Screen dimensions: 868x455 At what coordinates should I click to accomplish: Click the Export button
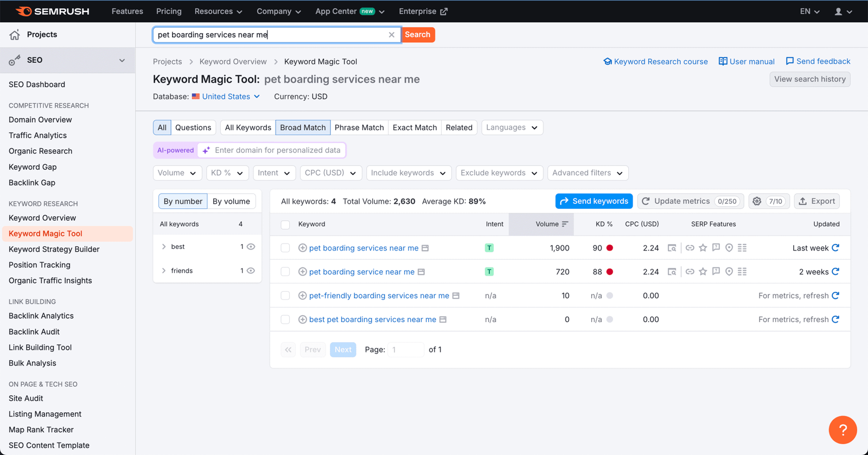click(817, 201)
